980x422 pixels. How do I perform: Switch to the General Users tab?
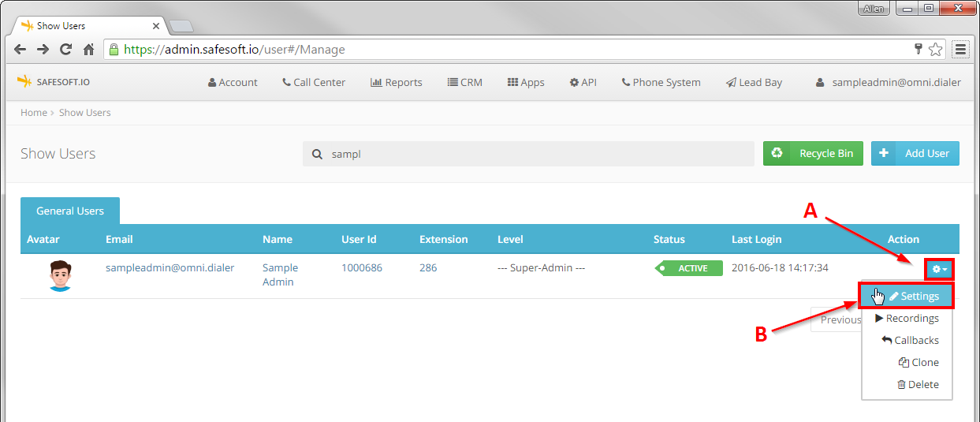(x=70, y=211)
